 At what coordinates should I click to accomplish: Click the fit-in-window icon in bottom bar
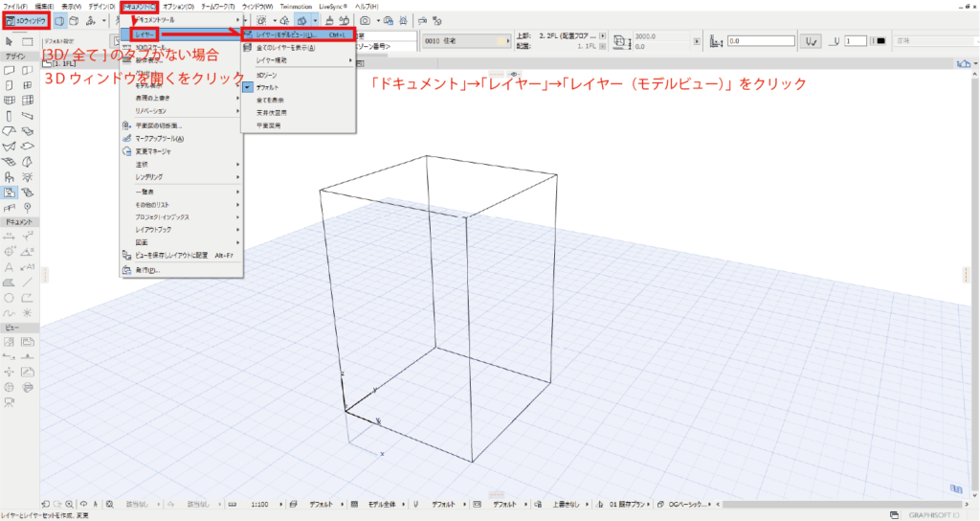[109, 504]
